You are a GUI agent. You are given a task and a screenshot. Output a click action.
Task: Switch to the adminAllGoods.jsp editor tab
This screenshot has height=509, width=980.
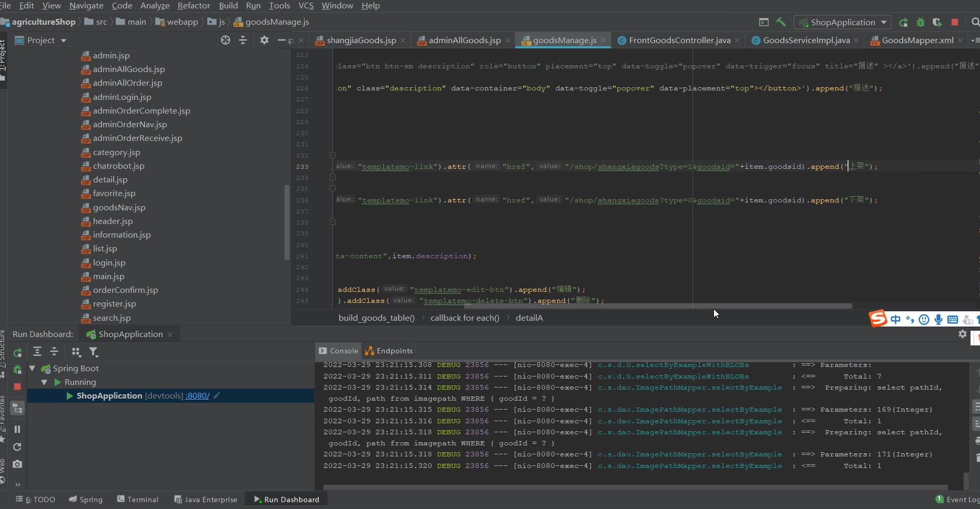[x=464, y=40]
